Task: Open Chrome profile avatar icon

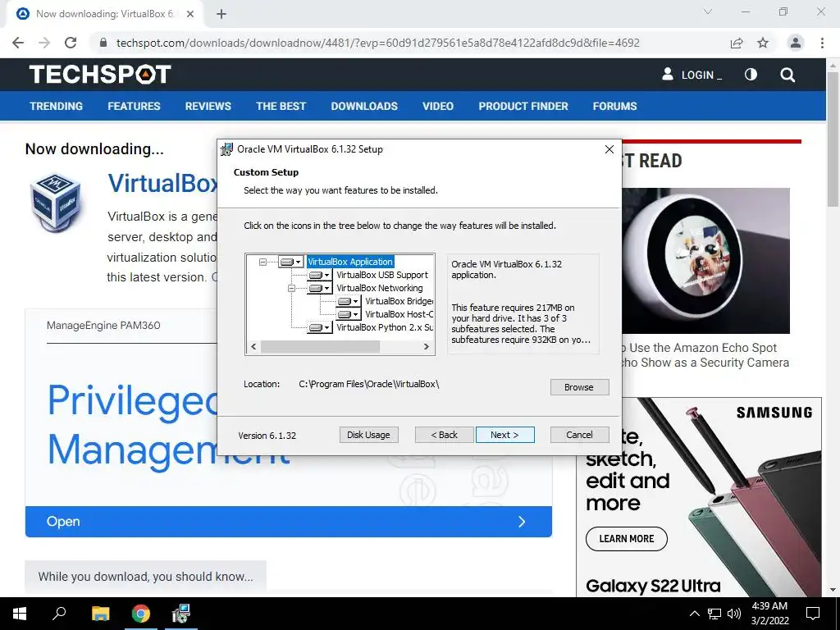Action: (796, 43)
